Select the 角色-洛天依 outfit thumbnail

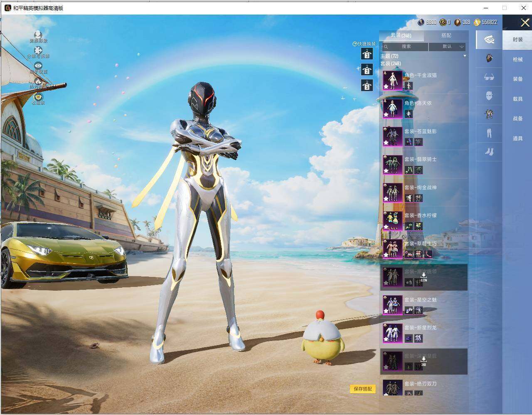pyautogui.click(x=392, y=108)
